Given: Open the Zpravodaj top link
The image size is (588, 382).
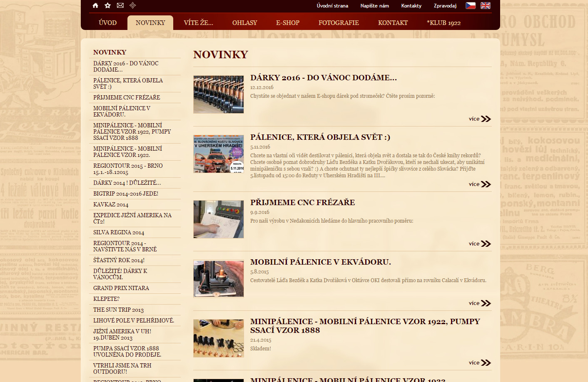Looking at the screenshot, I should 445,6.
